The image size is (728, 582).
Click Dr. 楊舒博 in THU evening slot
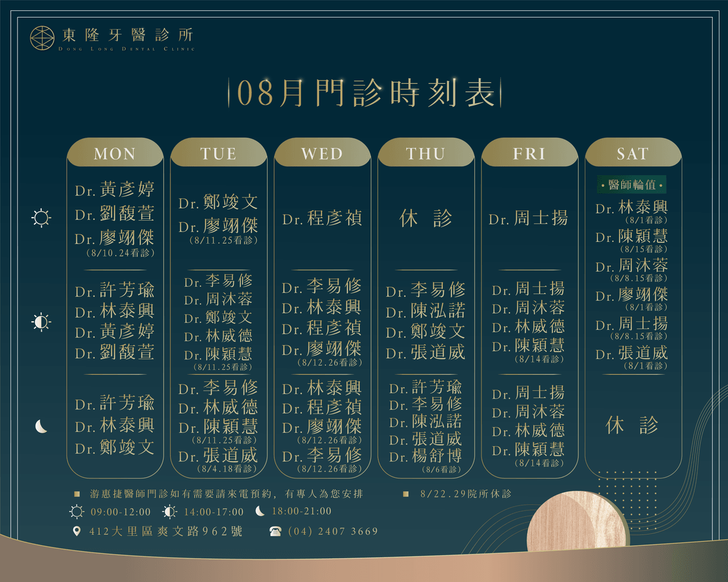coord(426,457)
